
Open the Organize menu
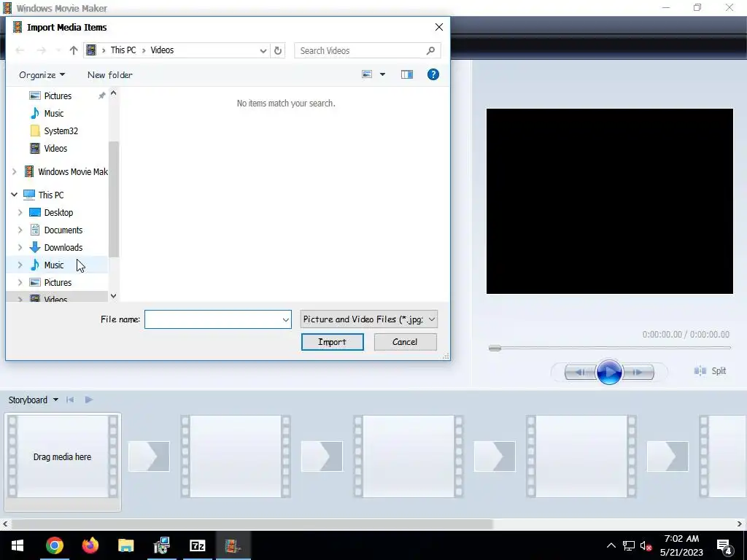pos(42,75)
